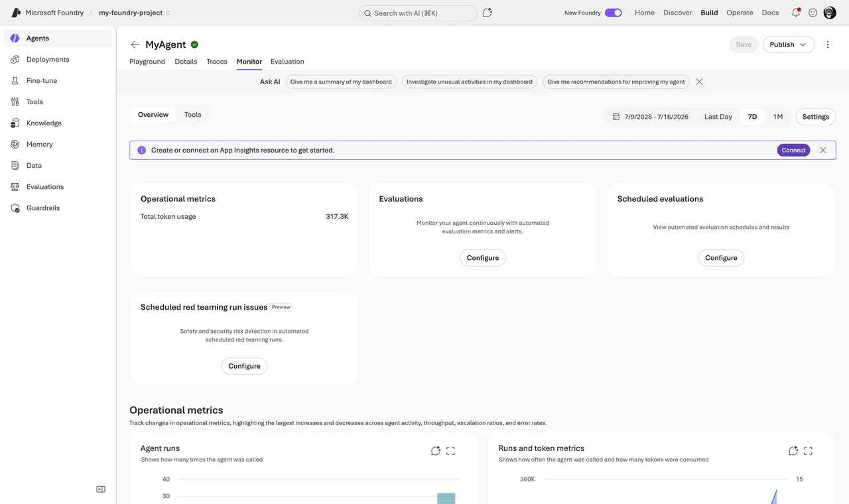
Task: Go back using the arrow beside MyAgent
Action: (x=135, y=44)
